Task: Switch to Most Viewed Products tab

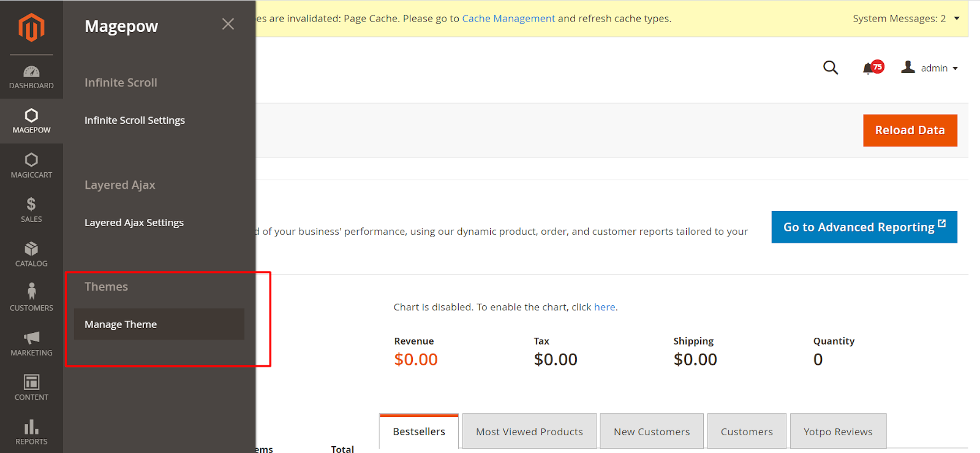Action: click(529, 432)
